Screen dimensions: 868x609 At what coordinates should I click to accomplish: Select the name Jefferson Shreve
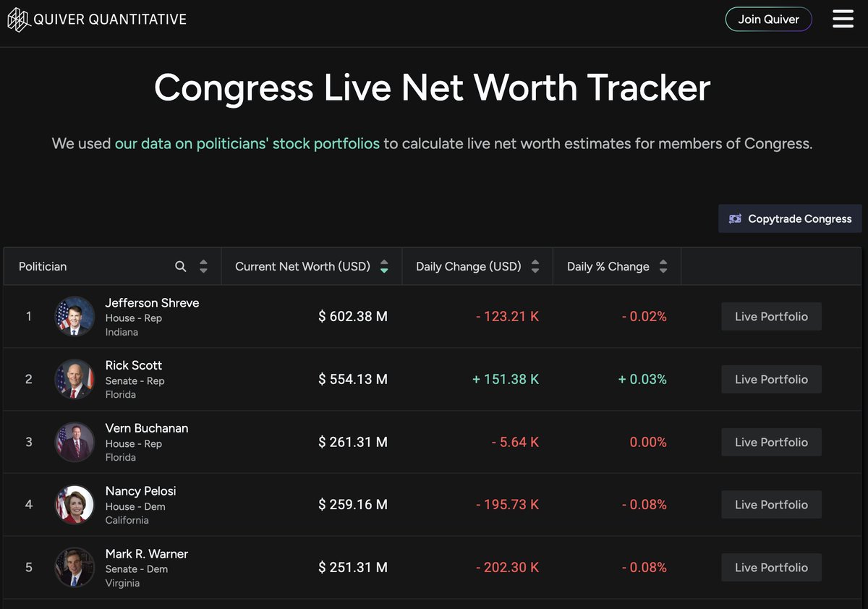152,302
